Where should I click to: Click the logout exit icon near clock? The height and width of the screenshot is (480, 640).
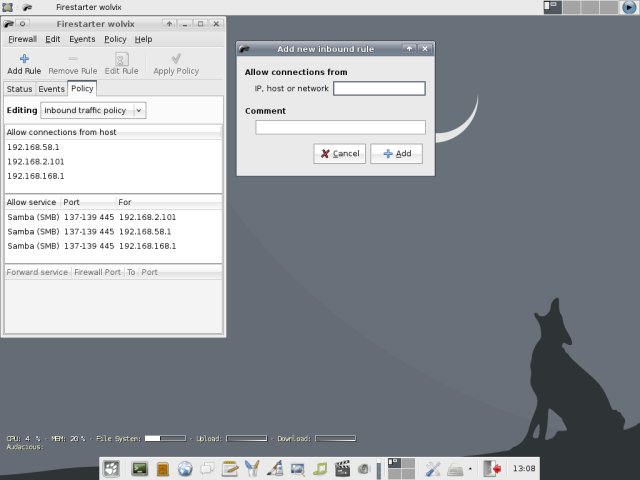492,468
